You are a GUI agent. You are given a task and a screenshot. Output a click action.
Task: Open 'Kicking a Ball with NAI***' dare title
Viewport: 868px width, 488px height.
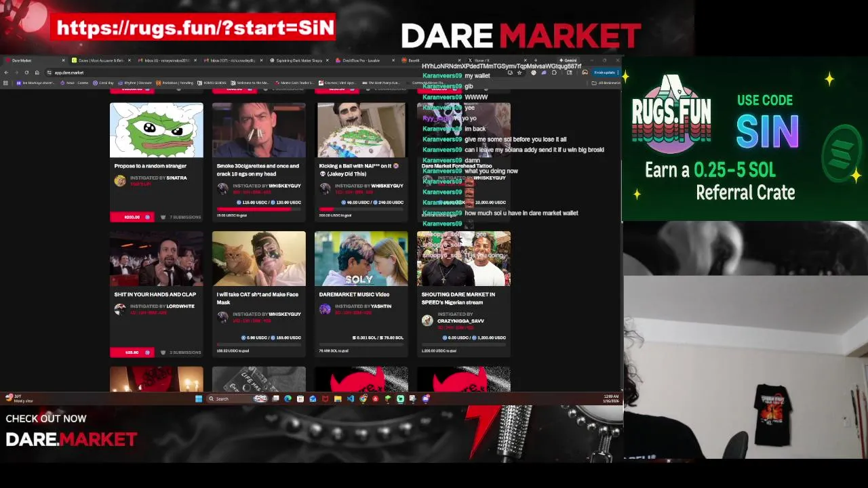(359, 169)
